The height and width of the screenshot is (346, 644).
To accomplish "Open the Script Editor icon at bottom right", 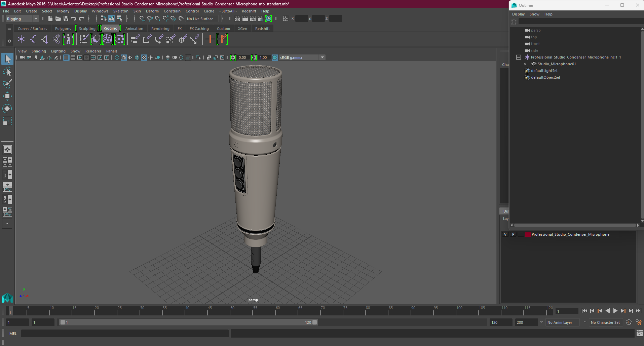I will [640, 334].
